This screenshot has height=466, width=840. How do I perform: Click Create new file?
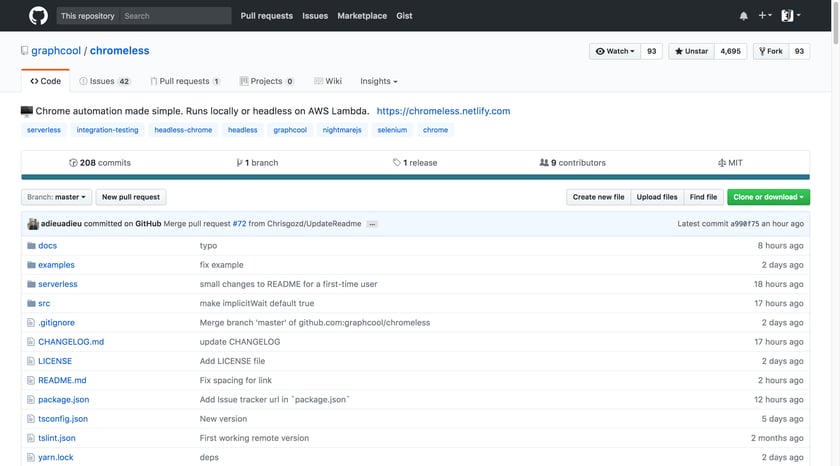point(598,197)
